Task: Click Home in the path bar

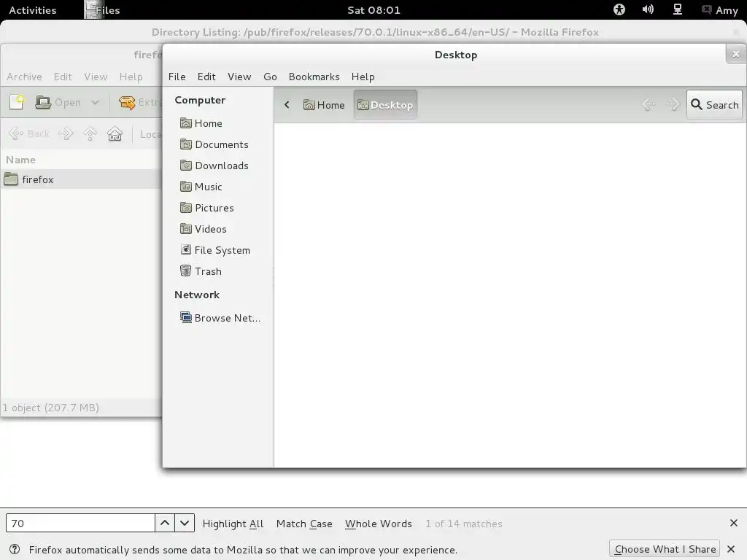Action: tap(324, 105)
